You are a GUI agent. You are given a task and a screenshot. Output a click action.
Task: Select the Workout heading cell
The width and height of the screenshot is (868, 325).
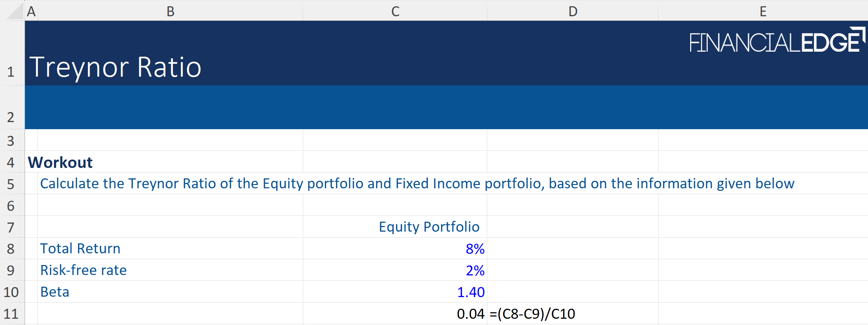60,162
